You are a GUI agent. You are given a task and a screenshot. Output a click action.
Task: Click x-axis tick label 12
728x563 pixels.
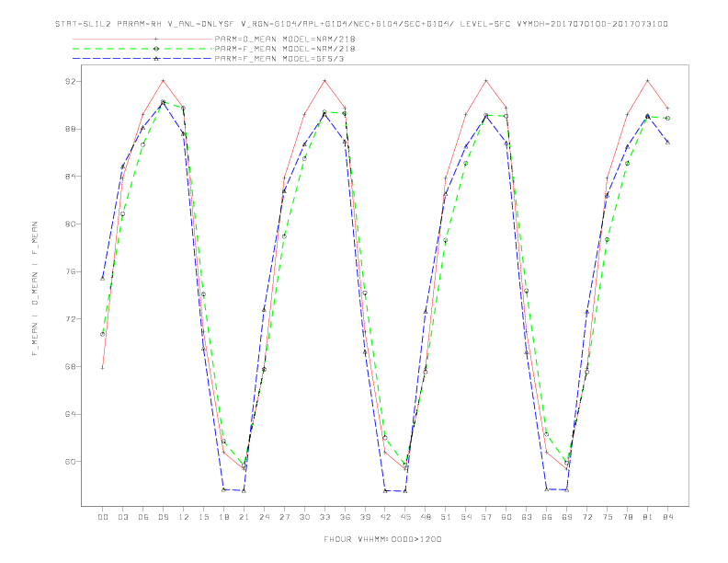pyautogui.click(x=184, y=517)
